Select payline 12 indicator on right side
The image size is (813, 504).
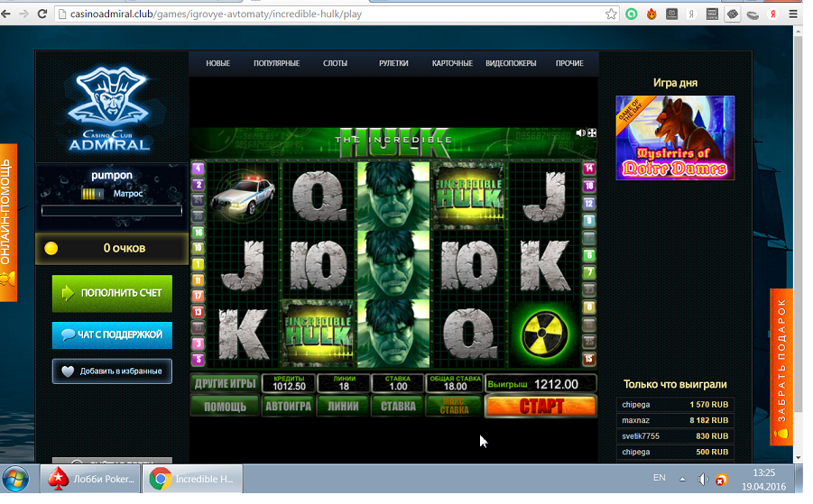[x=589, y=203]
